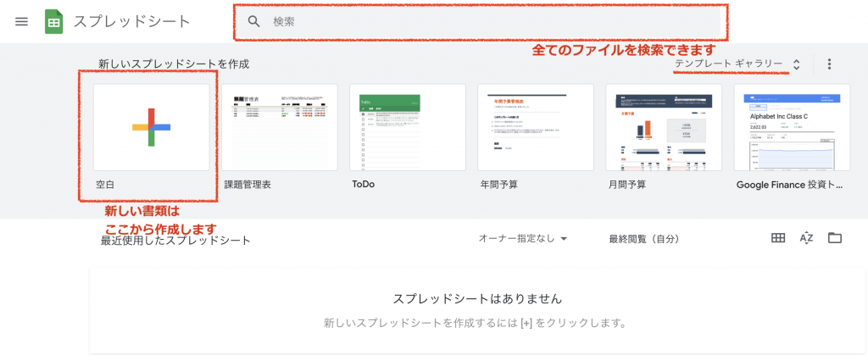The image size is (868, 355).
Task: Open the オーナー指定なし owner filter dropdown
Action: [x=522, y=239]
